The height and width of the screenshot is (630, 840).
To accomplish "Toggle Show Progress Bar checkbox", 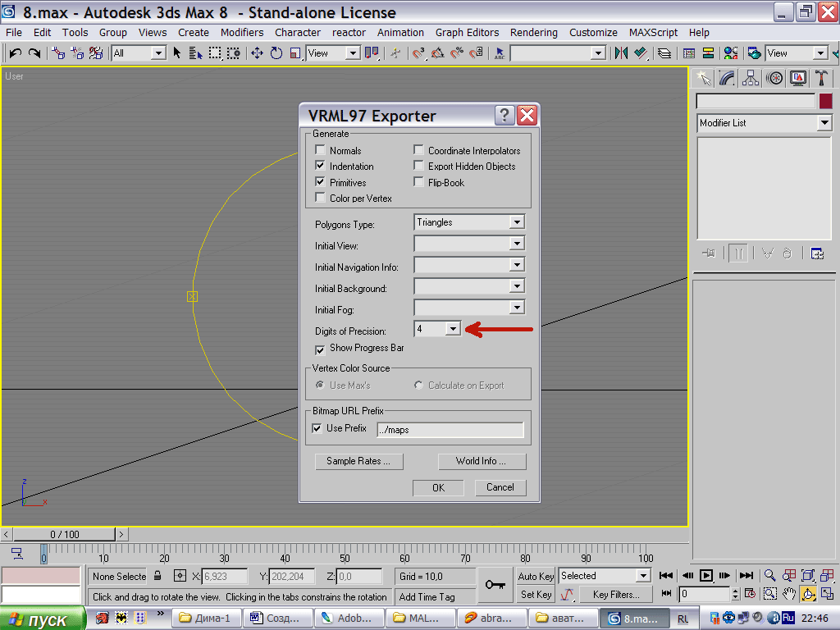I will click(321, 349).
